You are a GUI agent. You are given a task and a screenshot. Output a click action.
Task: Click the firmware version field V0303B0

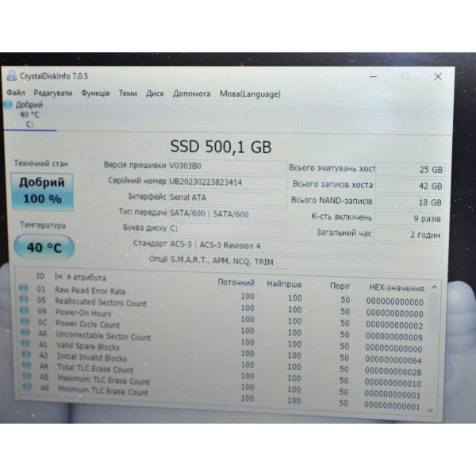pos(228,167)
